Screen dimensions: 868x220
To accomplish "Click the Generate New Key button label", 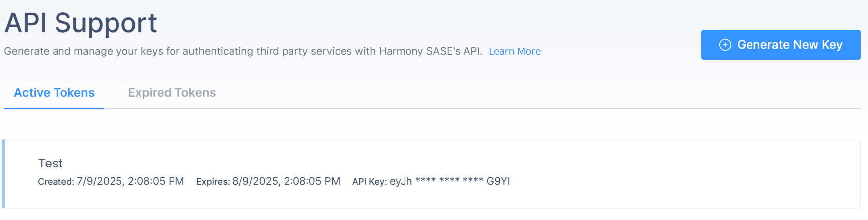I will [x=790, y=45].
